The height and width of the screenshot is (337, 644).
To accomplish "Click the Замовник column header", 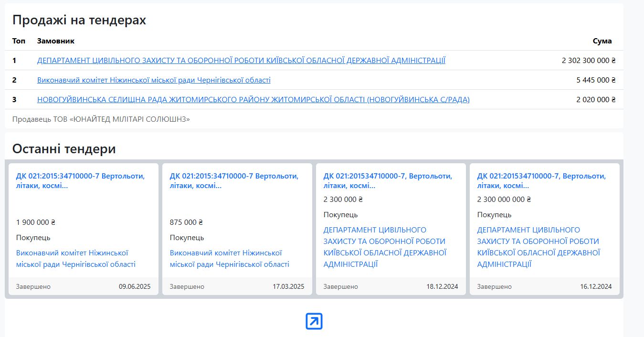I will pos(56,41).
